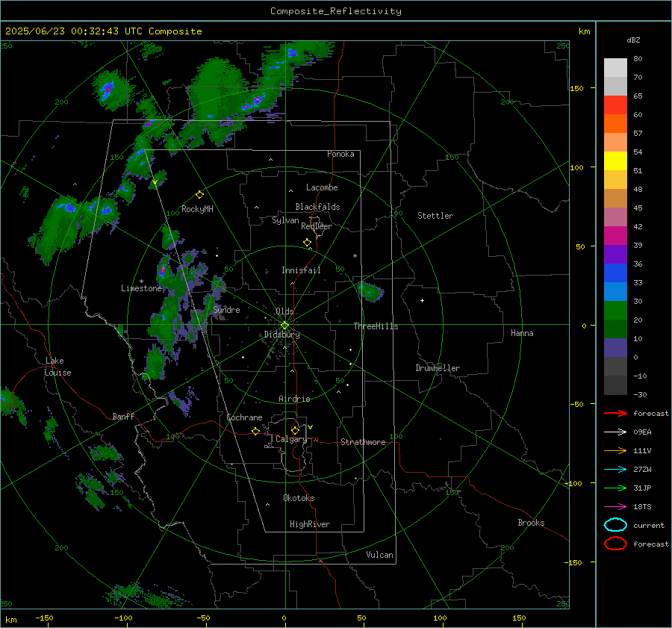Select the orange 111V arrow legend icon
This screenshot has height=628, width=672.
615,450
